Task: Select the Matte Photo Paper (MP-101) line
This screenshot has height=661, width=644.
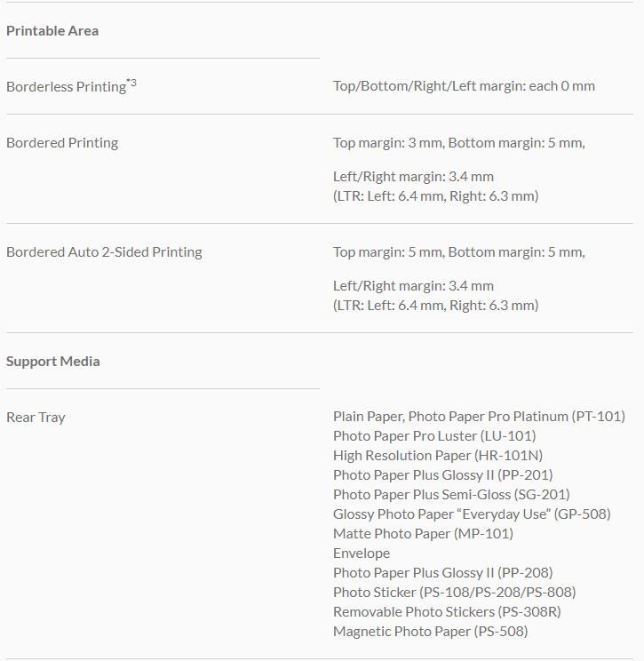Action: pyautogui.click(x=423, y=534)
